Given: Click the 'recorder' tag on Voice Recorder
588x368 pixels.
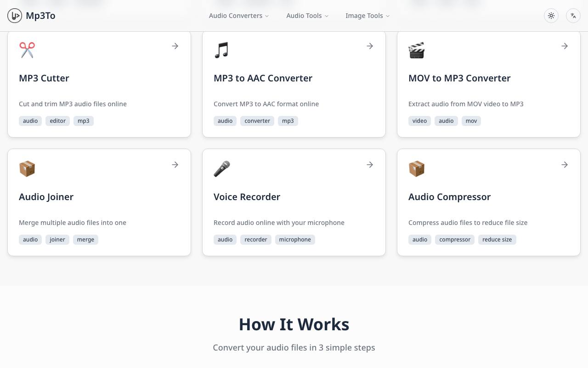Looking at the screenshot, I should coord(256,240).
